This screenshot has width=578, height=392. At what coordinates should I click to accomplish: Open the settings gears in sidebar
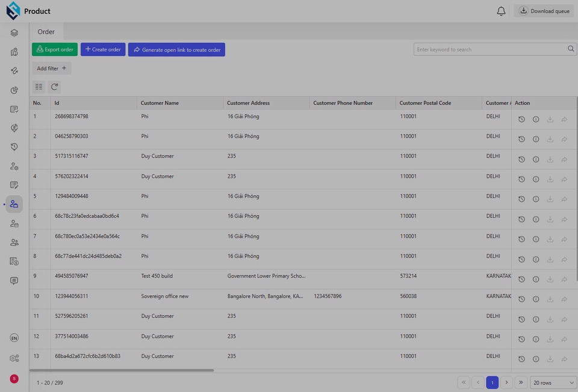click(x=14, y=358)
